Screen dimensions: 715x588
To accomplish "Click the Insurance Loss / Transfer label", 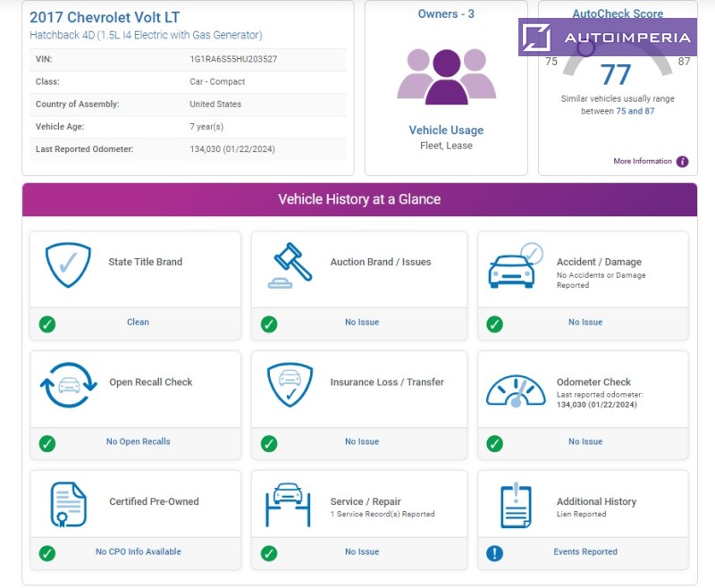I will (387, 382).
